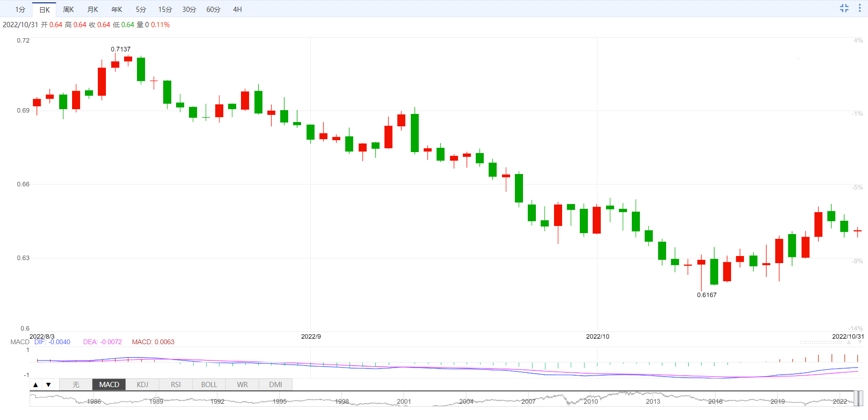Select the 4H timeframe tab
Viewport: 868px width, 420px height.
coord(237,10)
